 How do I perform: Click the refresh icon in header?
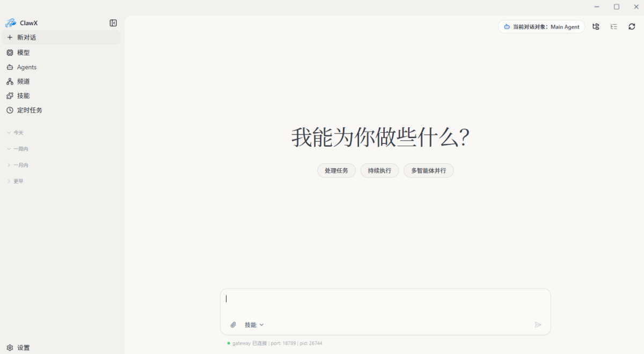tap(632, 26)
